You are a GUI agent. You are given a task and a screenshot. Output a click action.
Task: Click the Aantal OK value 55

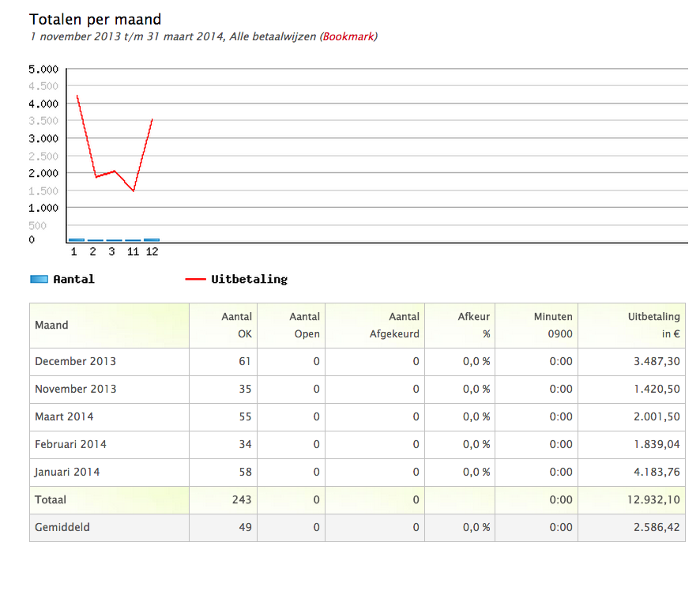pos(245,416)
